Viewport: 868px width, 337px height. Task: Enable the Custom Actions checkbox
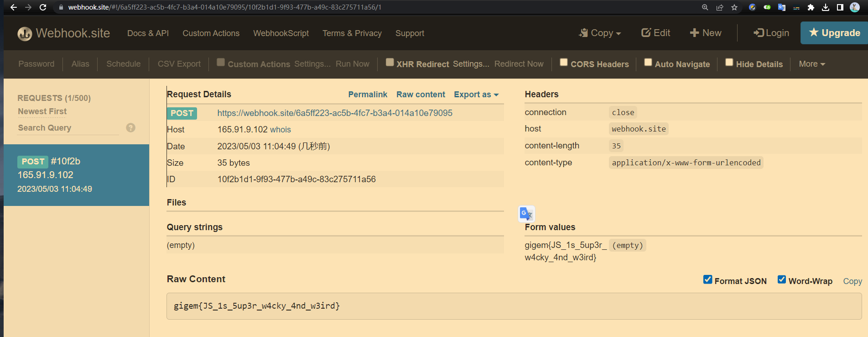221,63
